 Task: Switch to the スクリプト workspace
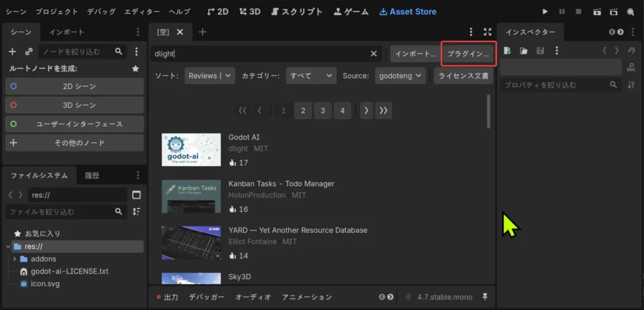pos(297,11)
